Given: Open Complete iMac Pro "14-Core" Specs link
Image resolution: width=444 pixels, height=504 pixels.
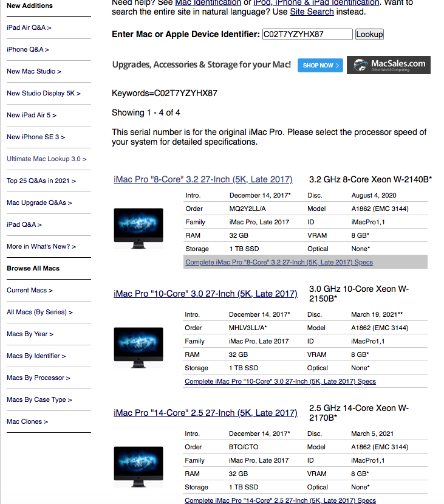Looking at the screenshot, I should (x=280, y=500).
